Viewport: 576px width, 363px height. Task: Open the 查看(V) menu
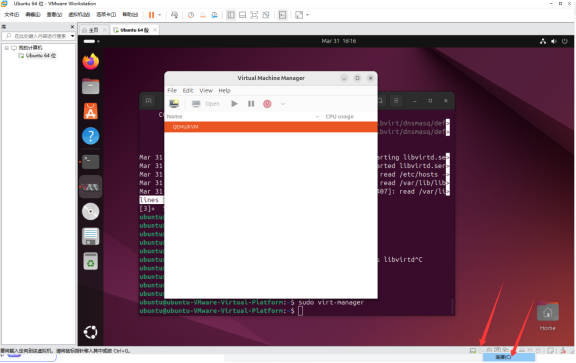[x=54, y=15]
